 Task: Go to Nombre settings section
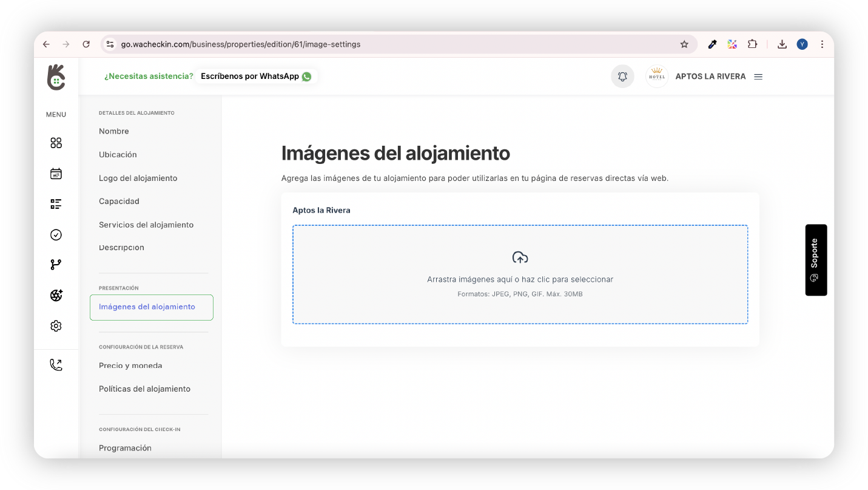[x=114, y=131]
